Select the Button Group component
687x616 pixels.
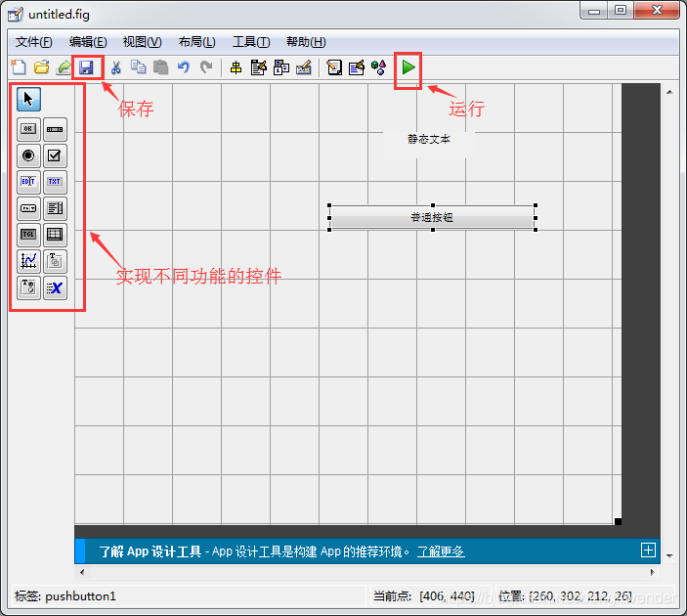click(x=28, y=288)
